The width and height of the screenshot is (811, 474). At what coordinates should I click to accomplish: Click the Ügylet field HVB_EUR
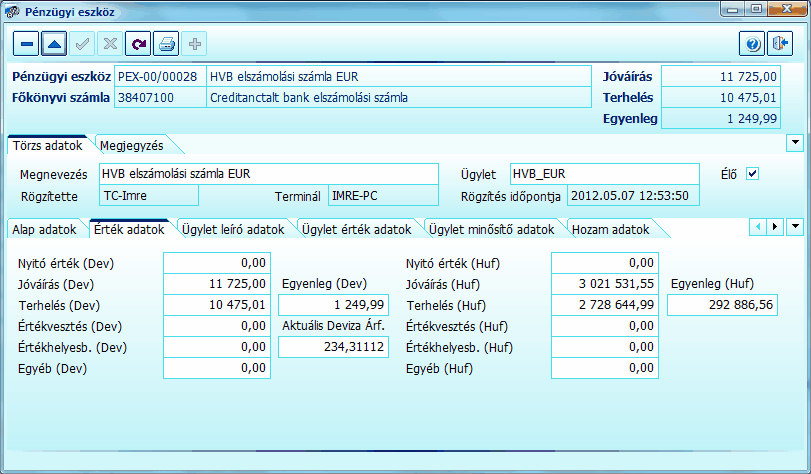click(605, 174)
